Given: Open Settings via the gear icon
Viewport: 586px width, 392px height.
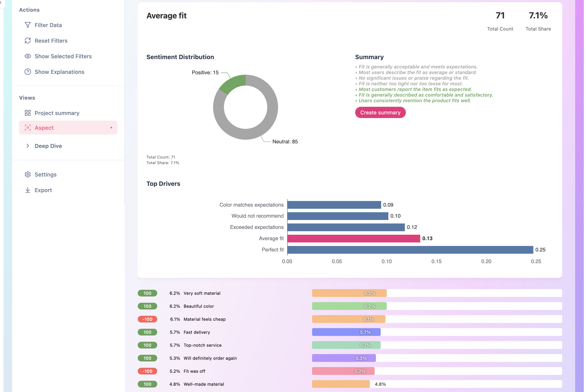Looking at the screenshot, I should (28, 174).
